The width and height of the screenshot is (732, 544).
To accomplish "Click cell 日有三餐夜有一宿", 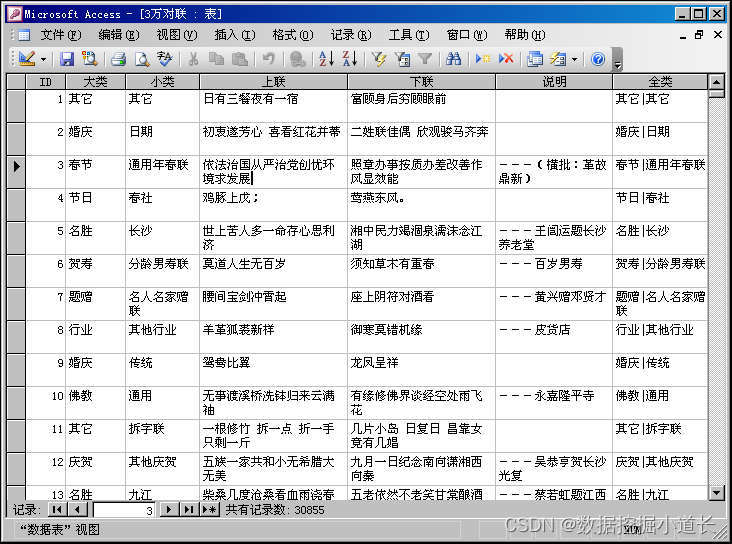I will pyautogui.click(x=274, y=106).
